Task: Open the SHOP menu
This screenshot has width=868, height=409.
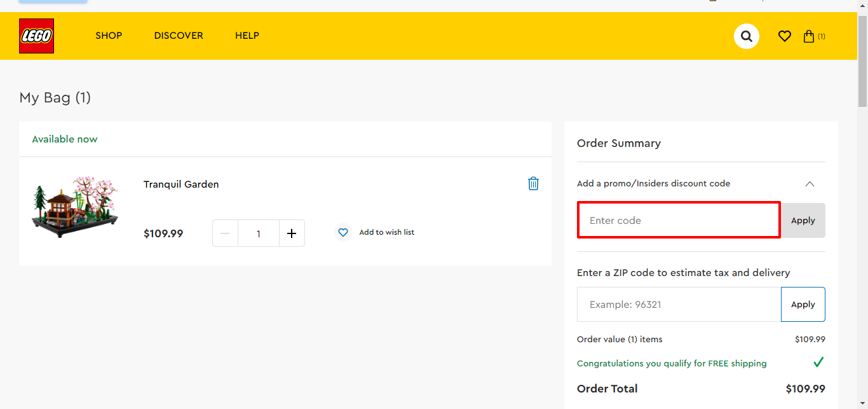Action: tap(109, 36)
